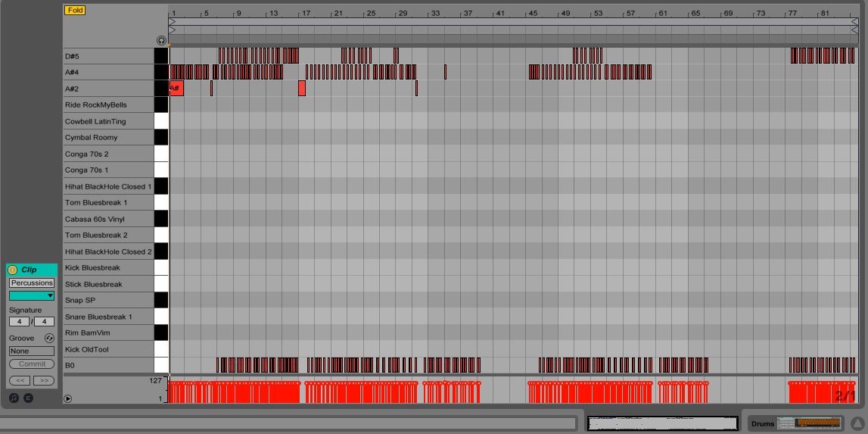The image size is (868, 434).
Task: Select the Cabasa 60s Vinyl lane
Action: pos(108,219)
